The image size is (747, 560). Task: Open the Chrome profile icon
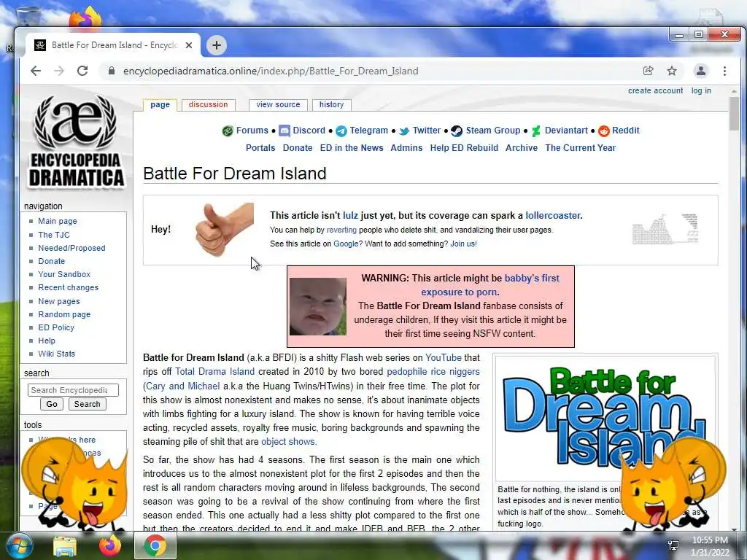[701, 71]
